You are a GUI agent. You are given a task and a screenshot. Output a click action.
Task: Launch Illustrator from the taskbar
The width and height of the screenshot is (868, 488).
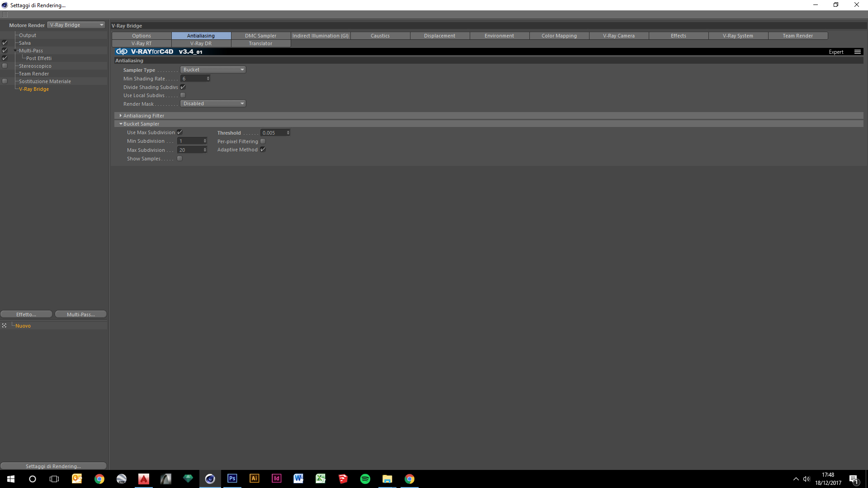pyautogui.click(x=254, y=479)
